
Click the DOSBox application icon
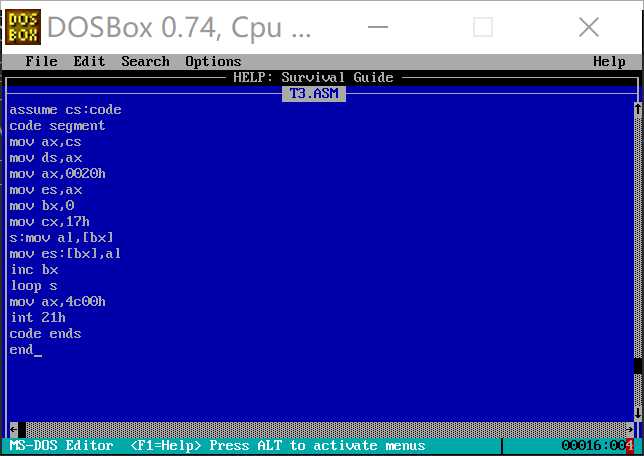[23, 27]
